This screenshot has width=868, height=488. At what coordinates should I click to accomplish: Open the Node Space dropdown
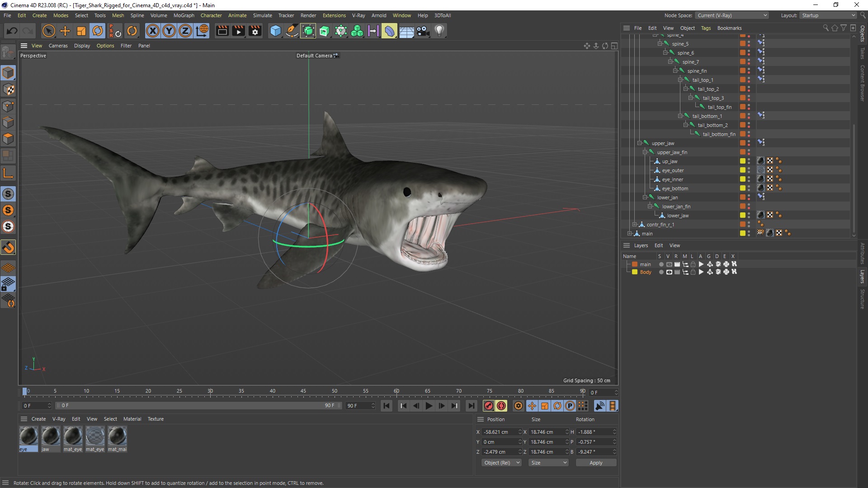pyautogui.click(x=731, y=15)
